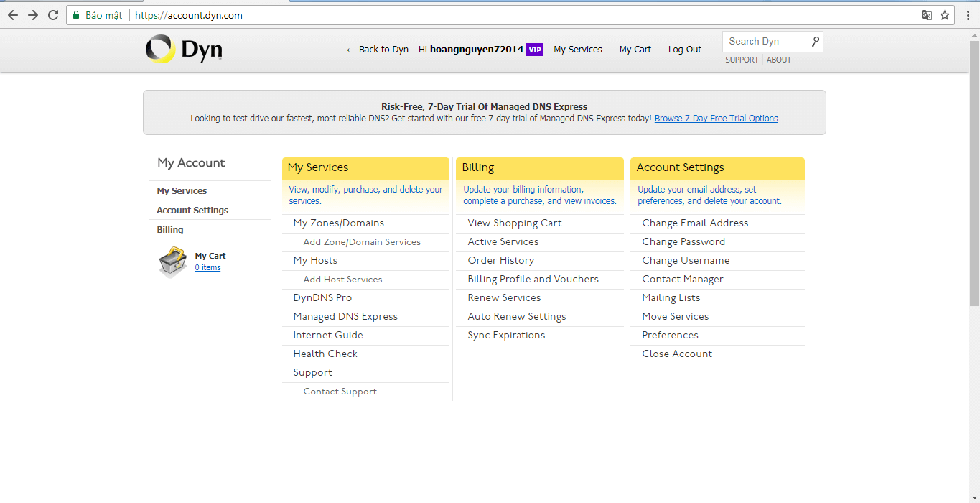This screenshot has width=980, height=503.
Task: Open Chrome three-dot menu
Action: point(968,15)
